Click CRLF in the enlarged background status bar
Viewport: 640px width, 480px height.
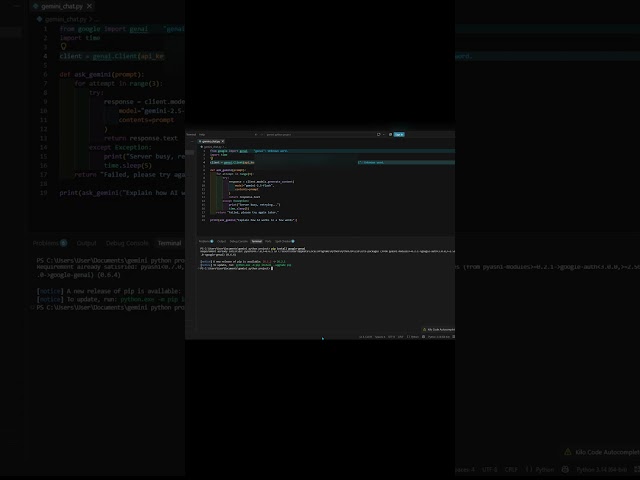pos(511,469)
